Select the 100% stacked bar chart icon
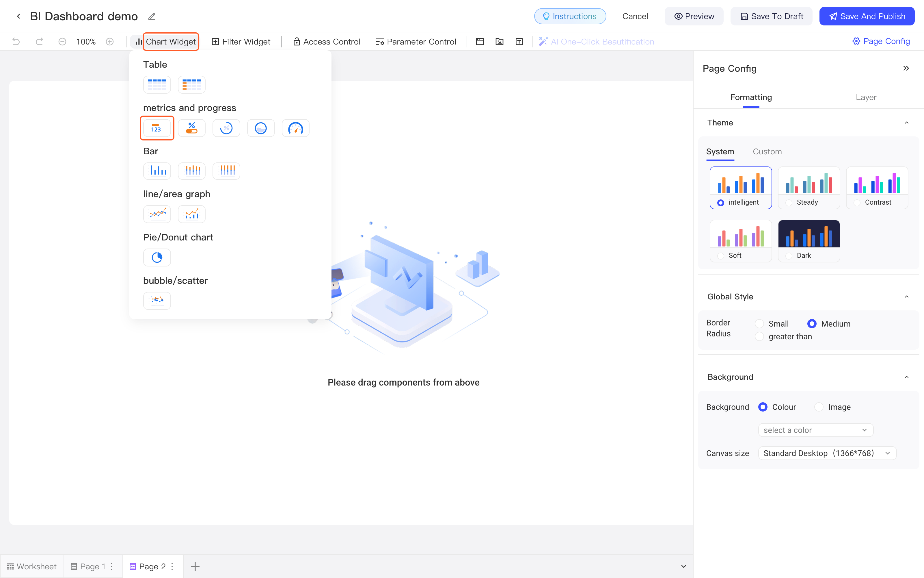 [x=226, y=171]
